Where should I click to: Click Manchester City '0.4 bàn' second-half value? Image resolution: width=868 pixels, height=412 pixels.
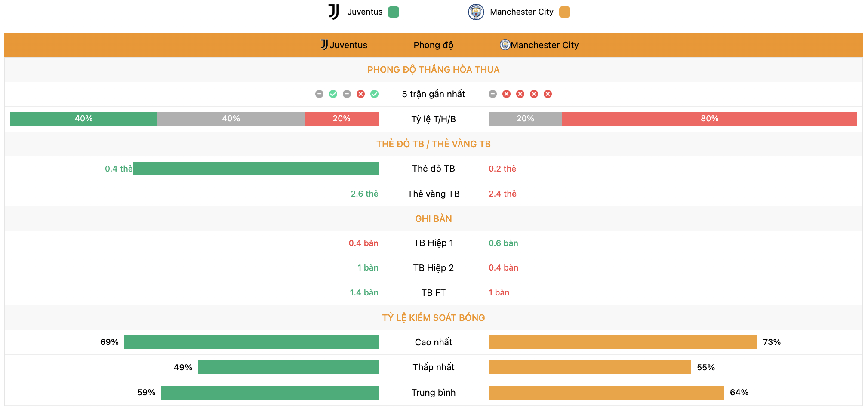[x=503, y=268]
